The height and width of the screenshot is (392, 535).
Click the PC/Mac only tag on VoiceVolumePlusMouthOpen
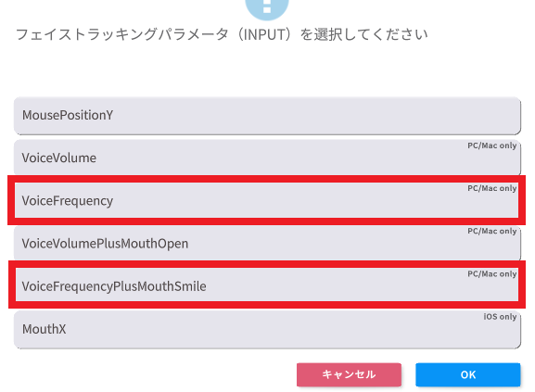pos(492,231)
